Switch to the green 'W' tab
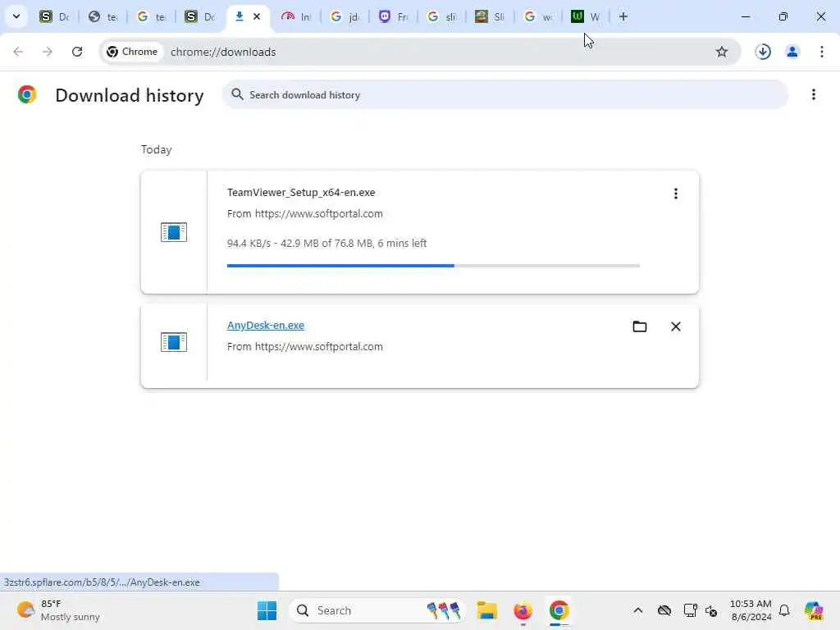The width and height of the screenshot is (840, 630). pyautogui.click(x=586, y=16)
